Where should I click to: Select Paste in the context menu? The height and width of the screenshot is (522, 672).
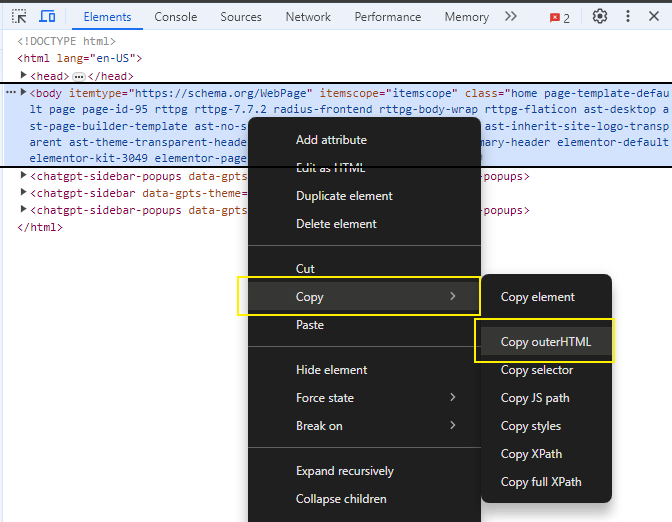pyautogui.click(x=364, y=325)
